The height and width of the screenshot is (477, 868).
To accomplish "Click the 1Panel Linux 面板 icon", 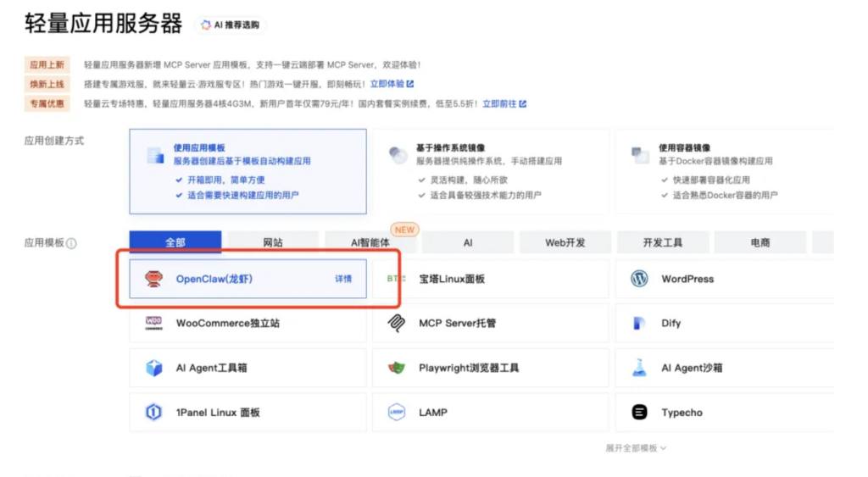I will 153,413.
